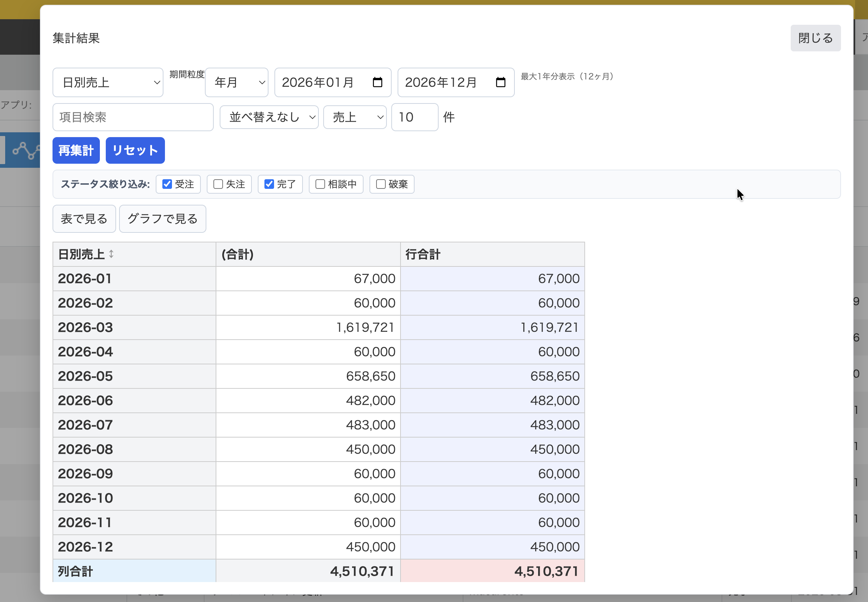Click the grand total 4,510,371 in 行合計 column
This screenshot has width=868, height=602.
point(547,571)
